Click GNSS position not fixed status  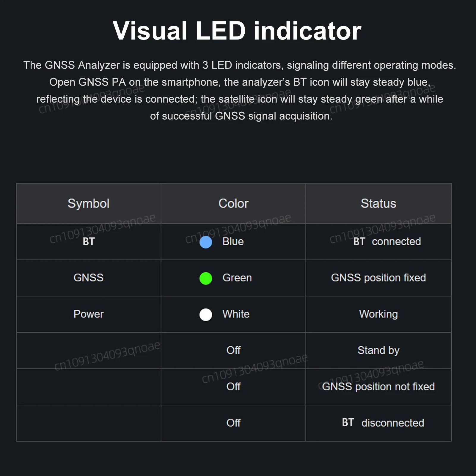click(x=378, y=387)
